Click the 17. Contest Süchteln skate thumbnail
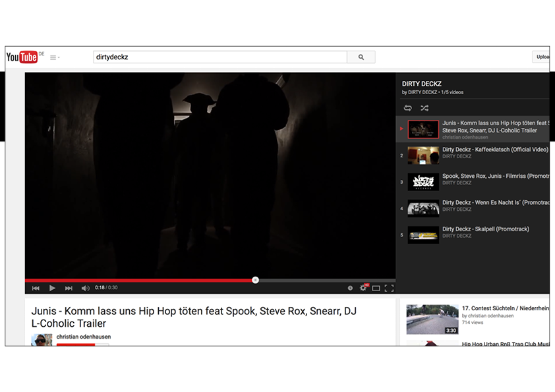This screenshot has height=392, width=555. point(432,320)
